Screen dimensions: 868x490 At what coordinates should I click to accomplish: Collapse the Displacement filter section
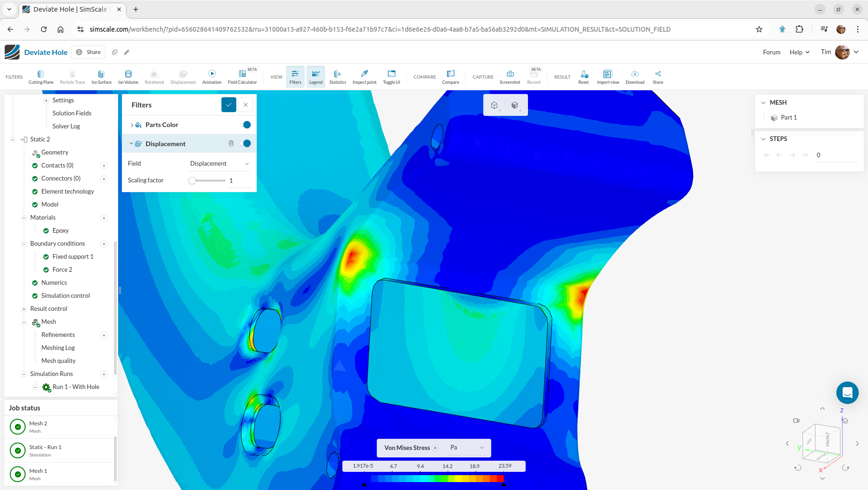coord(132,143)
